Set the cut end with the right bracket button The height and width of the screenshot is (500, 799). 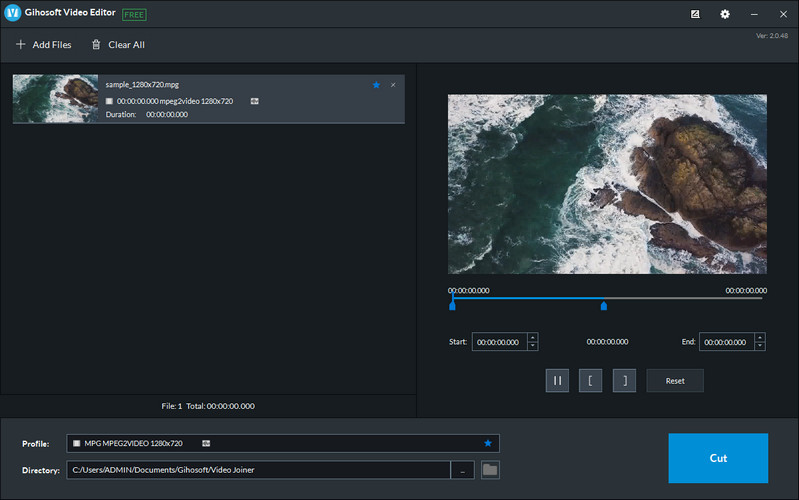coord(624,380)
